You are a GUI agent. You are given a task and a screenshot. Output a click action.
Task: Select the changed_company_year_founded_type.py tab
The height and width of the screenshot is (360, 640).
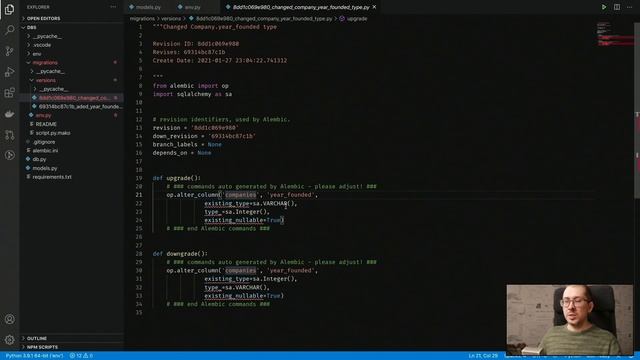pyautogui.click(x=301, y=7)
